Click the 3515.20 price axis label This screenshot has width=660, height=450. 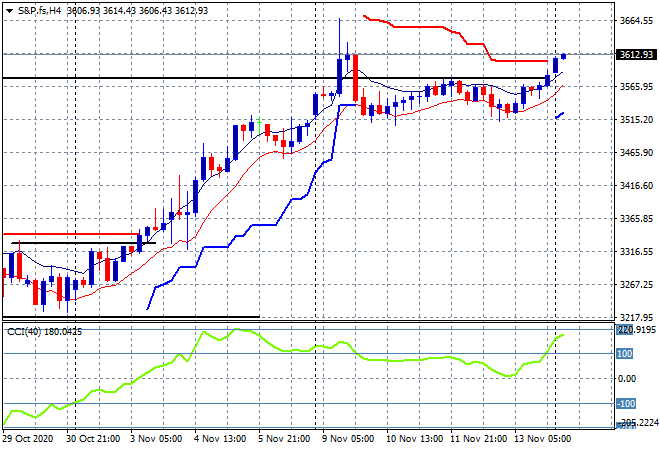(636, 120)
